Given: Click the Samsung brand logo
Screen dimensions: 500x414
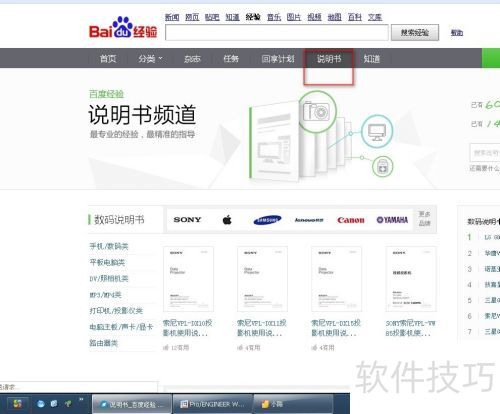Looking at the screenshot, I should (267, 220).
